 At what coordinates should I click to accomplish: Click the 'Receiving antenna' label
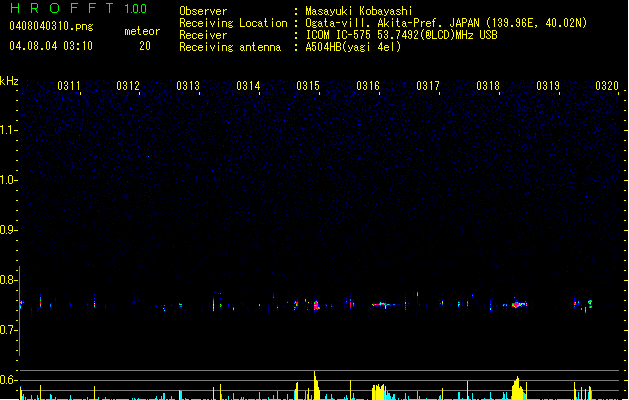(230, 47)
